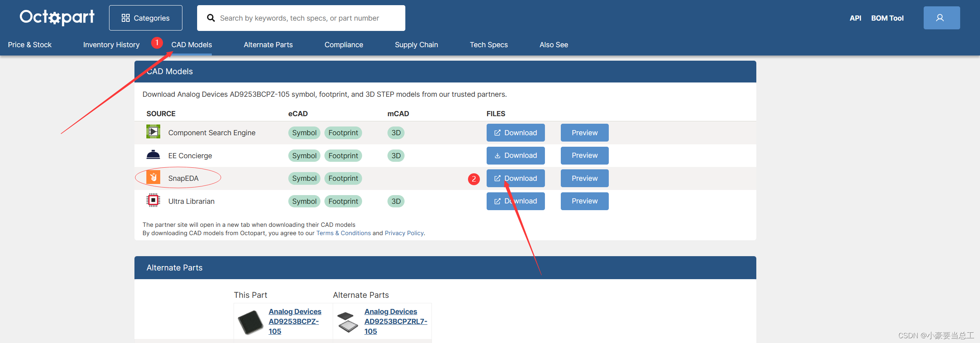Preview EE Concierge model
Viewport: 980px width, 343px height.
[x=585, y=155]
